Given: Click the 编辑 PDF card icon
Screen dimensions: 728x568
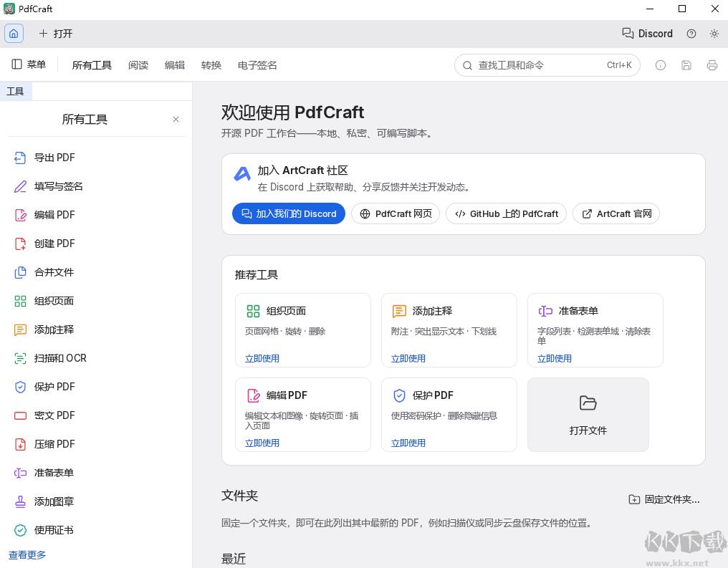Looking at the screenshot, I should [254, 395].
